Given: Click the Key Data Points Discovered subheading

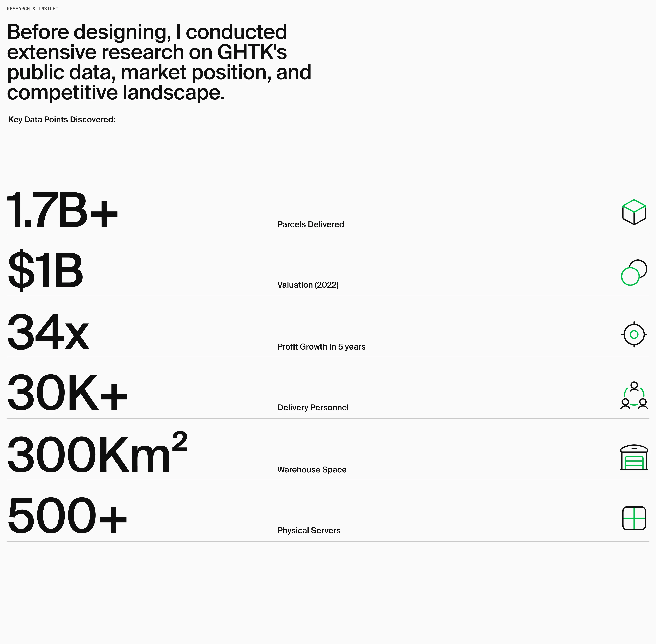Looking at the screenshot, I should (61, 120).
